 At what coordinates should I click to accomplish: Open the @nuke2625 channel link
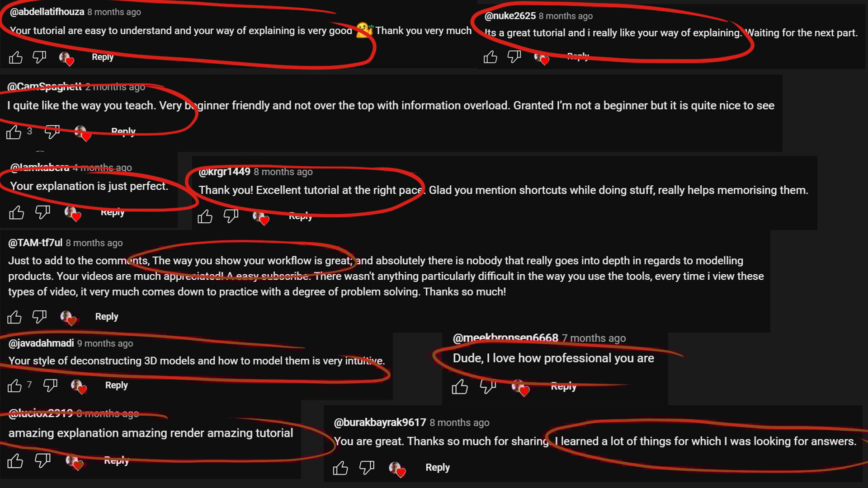[510, 16]
